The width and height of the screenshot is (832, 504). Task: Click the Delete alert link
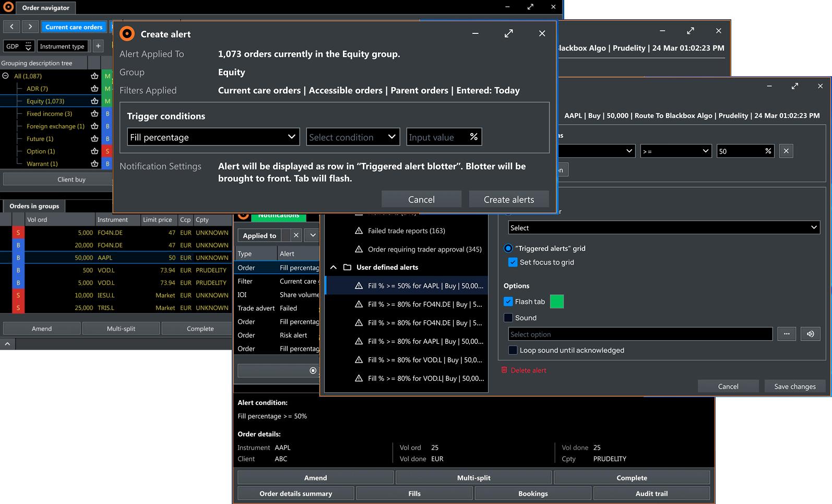click(x=524, y=370)
